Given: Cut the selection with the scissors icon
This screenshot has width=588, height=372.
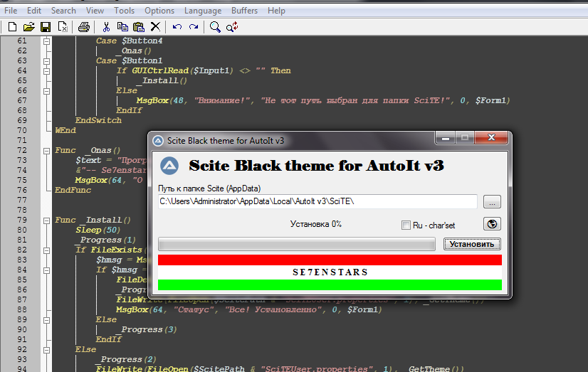Looking at the screenshot, I should coord(106,27).
